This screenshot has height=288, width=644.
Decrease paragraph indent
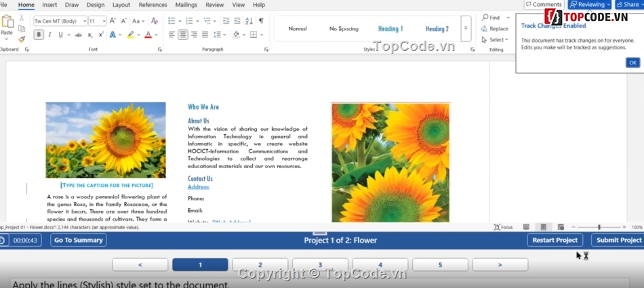coord(226,21)
